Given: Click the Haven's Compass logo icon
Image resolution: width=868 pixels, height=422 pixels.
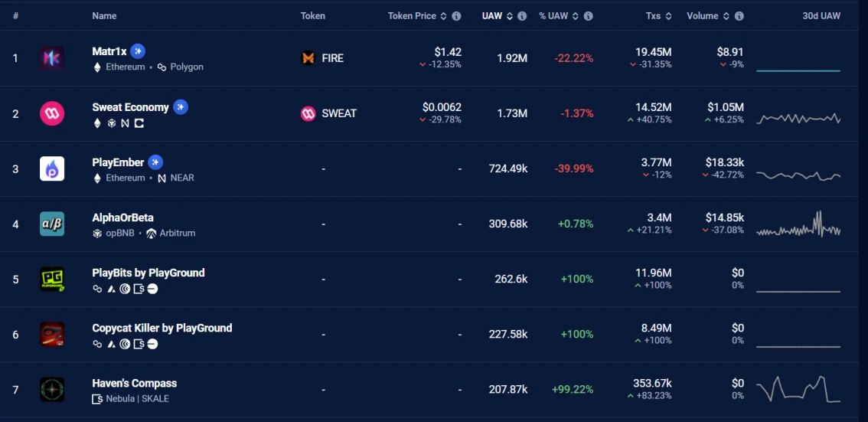Looking at the screenshot, I should click(52, 389).
